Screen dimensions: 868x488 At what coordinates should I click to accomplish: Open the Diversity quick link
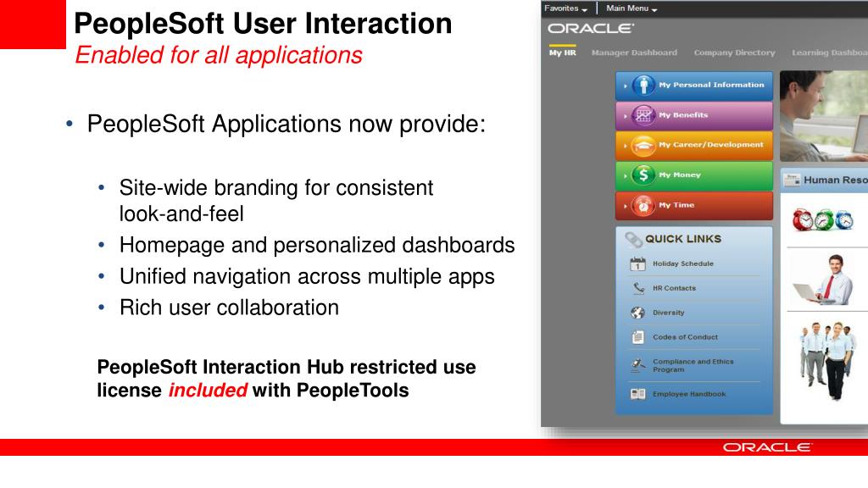[x=668, y=313]
